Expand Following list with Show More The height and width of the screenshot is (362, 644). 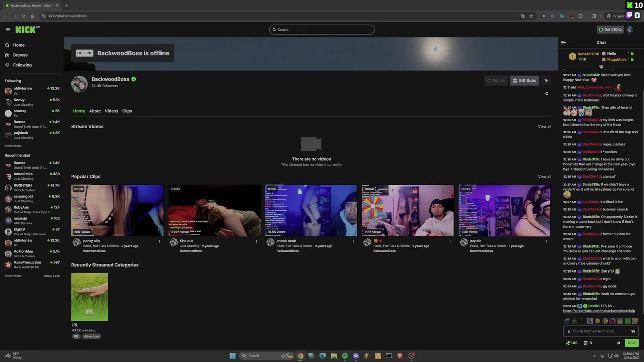coord(13,146)
